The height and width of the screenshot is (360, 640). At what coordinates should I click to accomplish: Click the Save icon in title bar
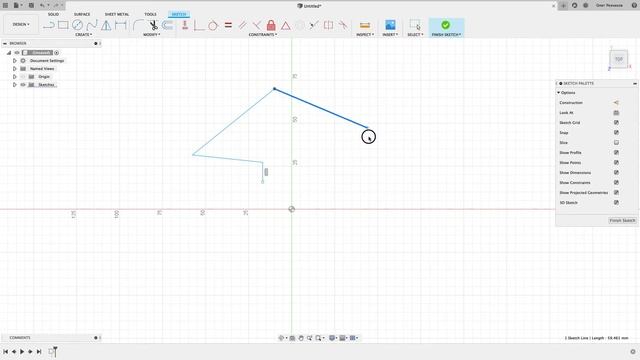pyautogui.click(x=31, y=5)
